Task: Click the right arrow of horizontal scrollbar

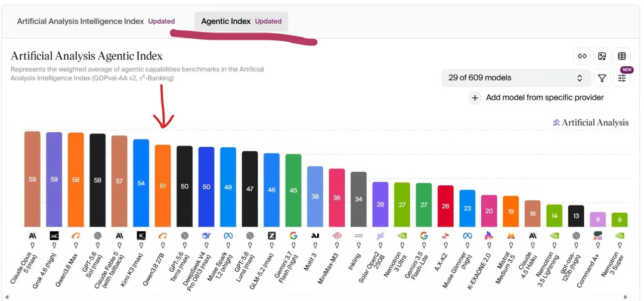Action: pyautogui.click(x=625, y=296)
